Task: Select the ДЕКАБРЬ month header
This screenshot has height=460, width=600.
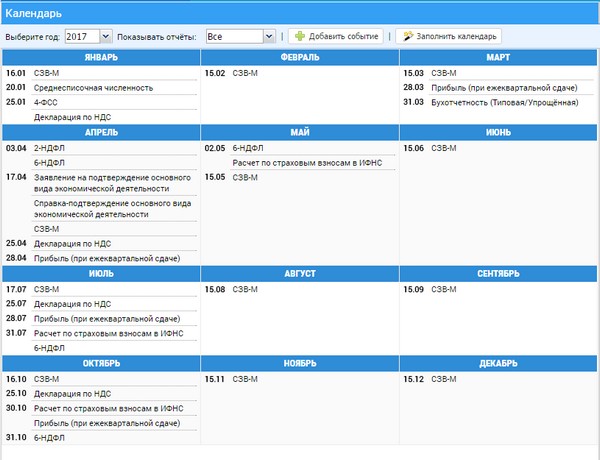Action: click(x=498, y=364)
